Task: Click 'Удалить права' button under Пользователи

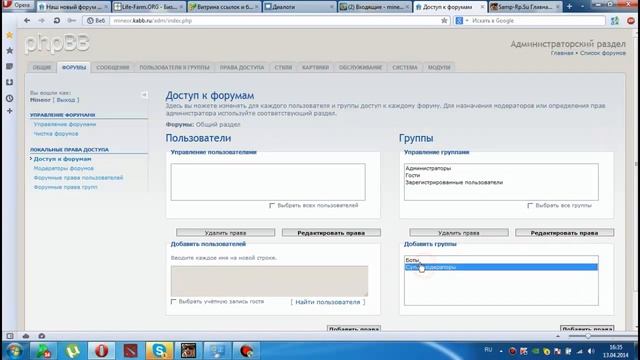Action: point(225,233)
